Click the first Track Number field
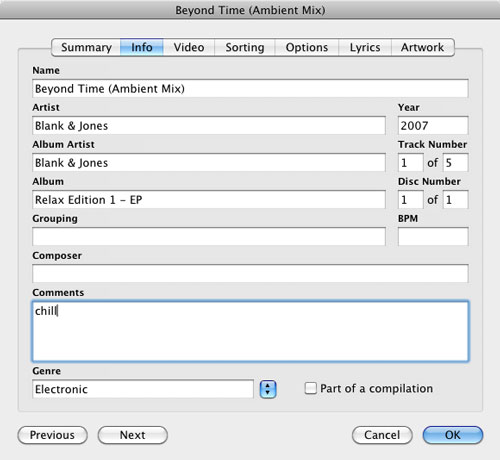This screenshot has height=460, width=500. click(x=411, y=163)
